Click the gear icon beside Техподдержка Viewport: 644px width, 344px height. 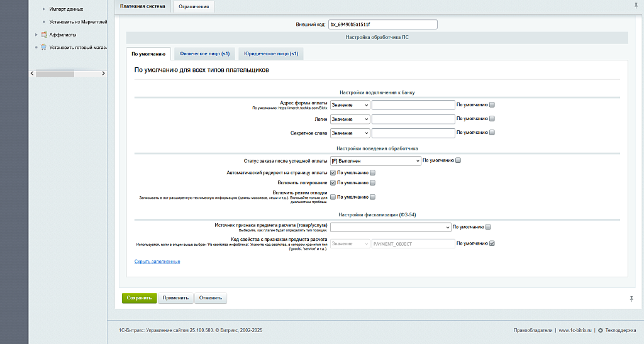pyautogui.click(x=600, y=330)
